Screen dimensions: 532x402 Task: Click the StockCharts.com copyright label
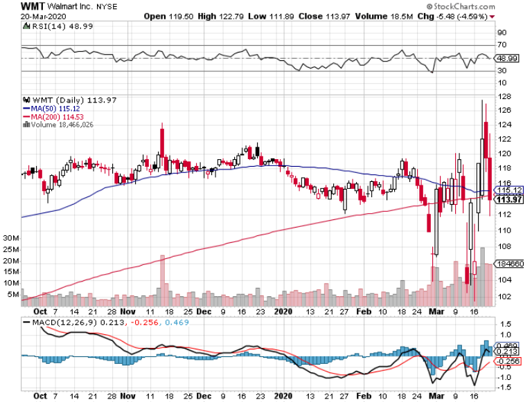pos(461,6)
